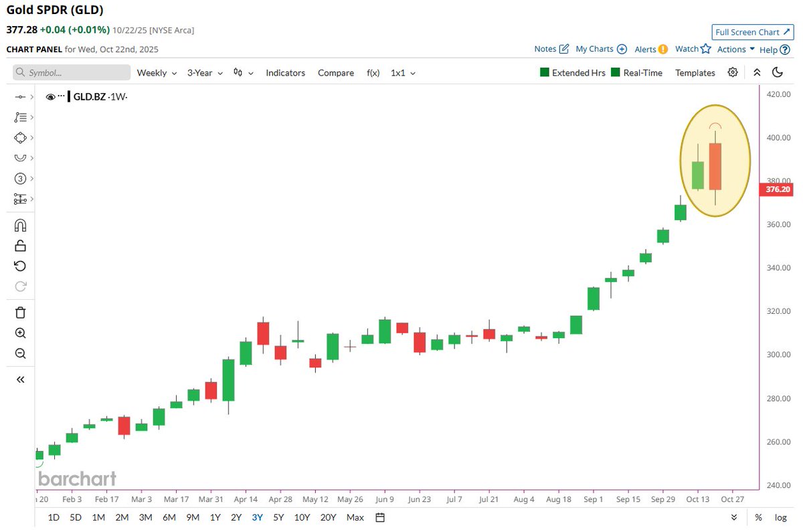Set chart range to 2Y

coord(236,517)
